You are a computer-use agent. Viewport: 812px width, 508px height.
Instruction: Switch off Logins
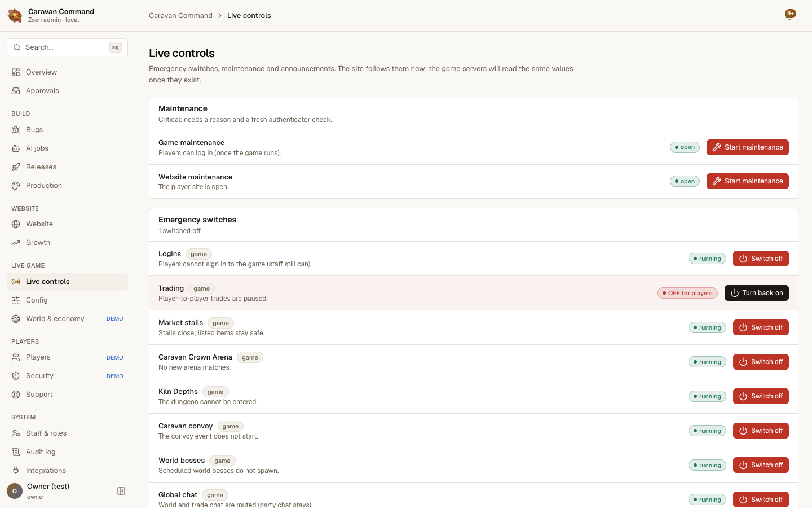coord(761,259)
